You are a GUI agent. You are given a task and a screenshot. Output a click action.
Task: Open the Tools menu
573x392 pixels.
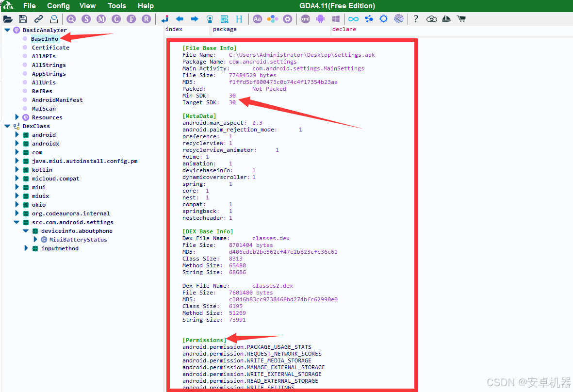pos(117,6)
